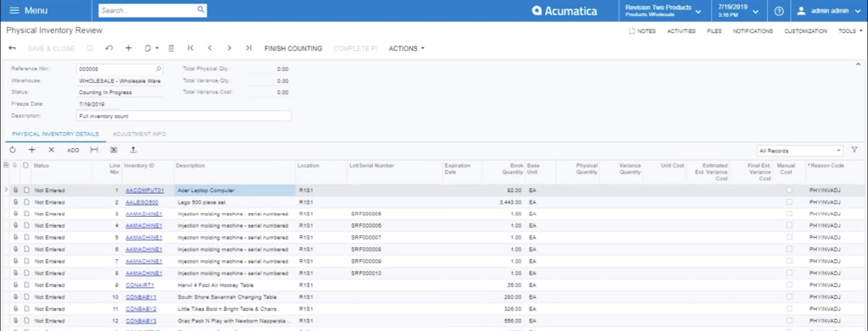Go back with the left arrow icon

pyautogui.click(x=12, y=48)
